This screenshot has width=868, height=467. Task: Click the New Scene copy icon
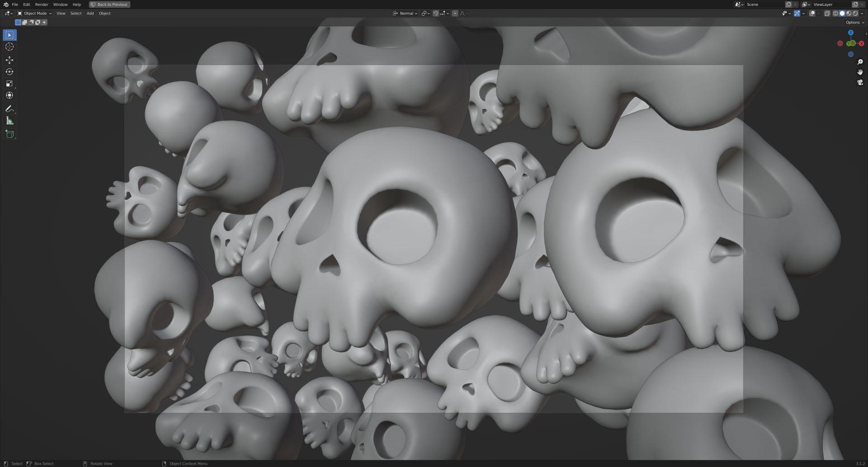(x=788, y=5)
